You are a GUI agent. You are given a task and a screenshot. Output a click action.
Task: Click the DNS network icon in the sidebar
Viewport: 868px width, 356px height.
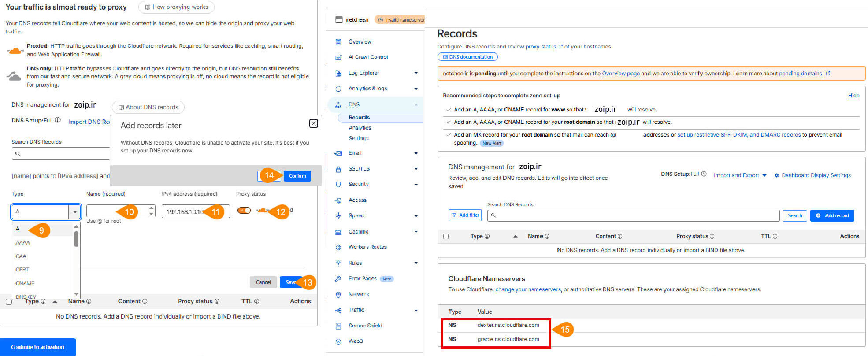338,105
